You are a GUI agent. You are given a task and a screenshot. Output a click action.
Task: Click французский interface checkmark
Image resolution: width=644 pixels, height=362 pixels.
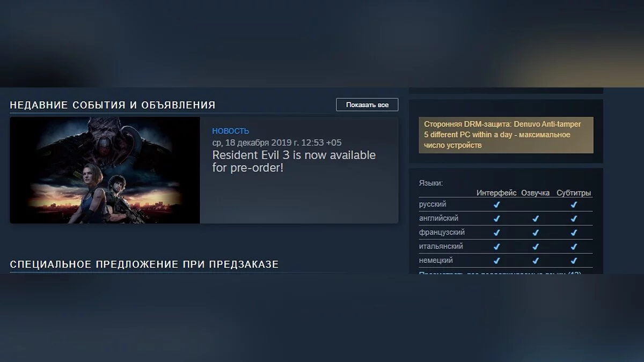click(x=496, y=233)
